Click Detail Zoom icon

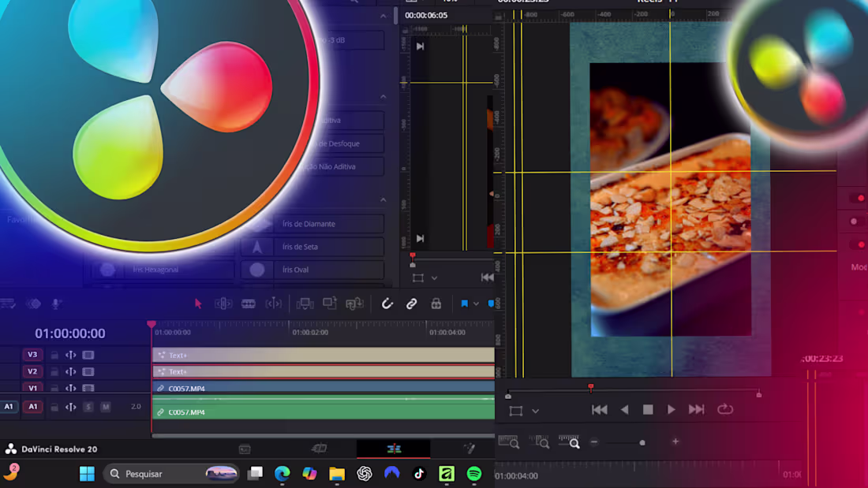(x=539, y=441)
